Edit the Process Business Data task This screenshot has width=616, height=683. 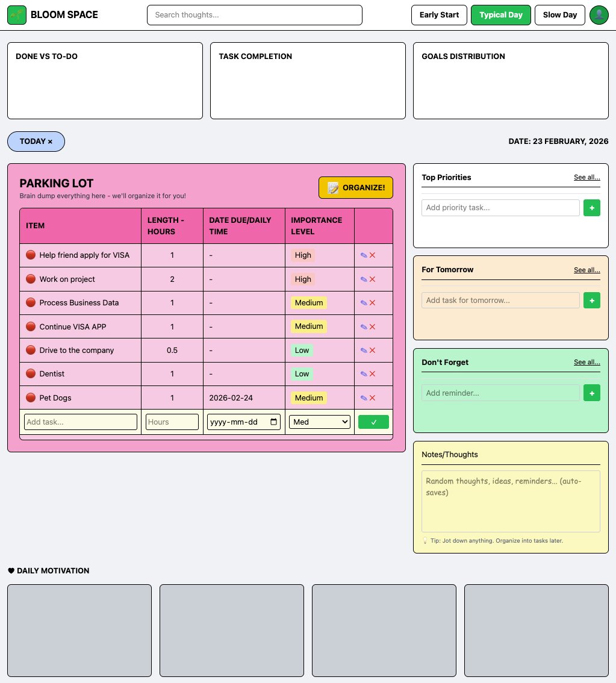[x=364, y=303]
